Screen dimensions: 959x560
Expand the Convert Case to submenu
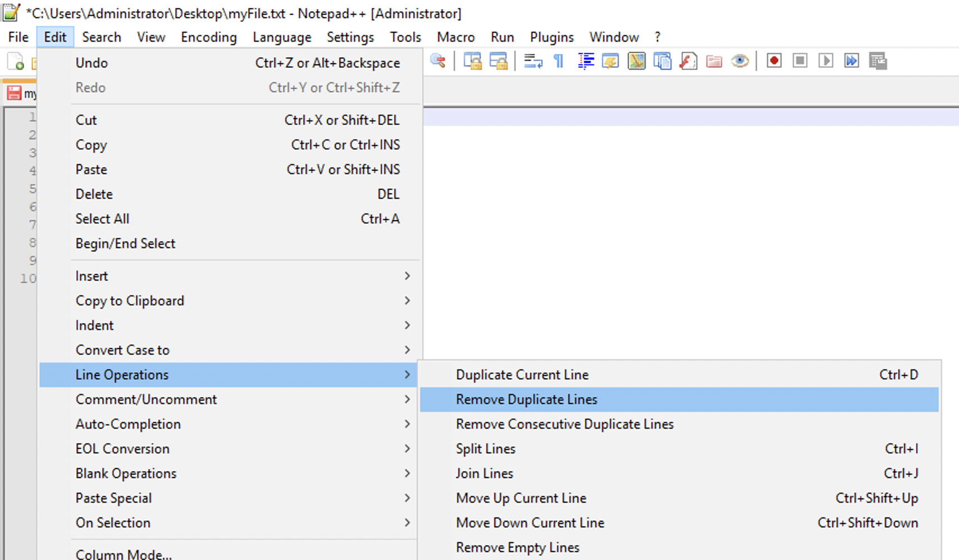[x=122, y=350]
